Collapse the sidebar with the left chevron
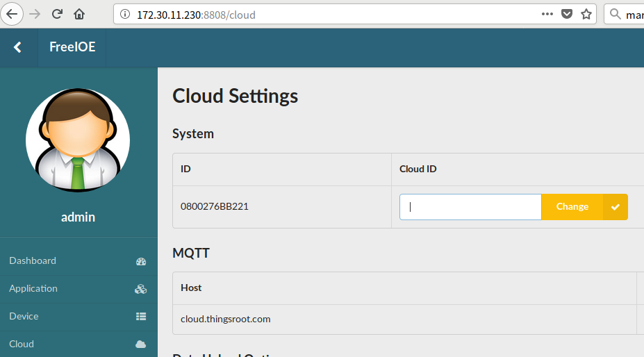Viewport: 644px width, 357px height. click(x=18, y=47)
